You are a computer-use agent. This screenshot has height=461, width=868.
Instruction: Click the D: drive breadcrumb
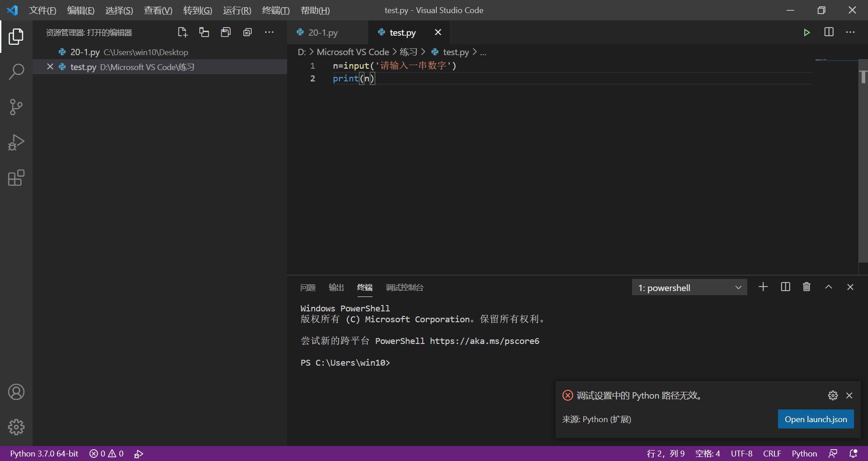(302, 52)
